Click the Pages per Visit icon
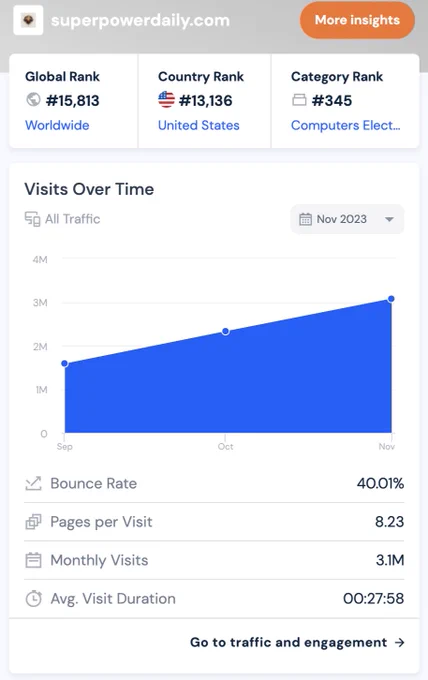This screenshot has width=428, height=680. (33, 522)
